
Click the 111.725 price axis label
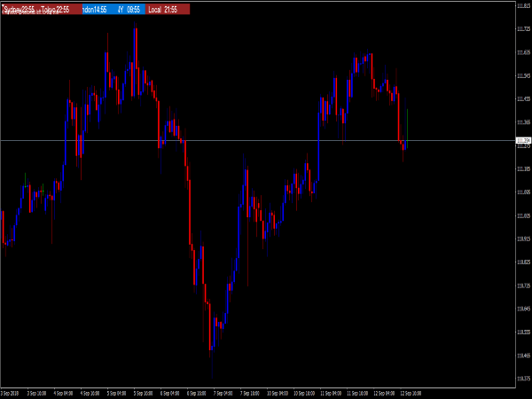(x=523, y=29)
